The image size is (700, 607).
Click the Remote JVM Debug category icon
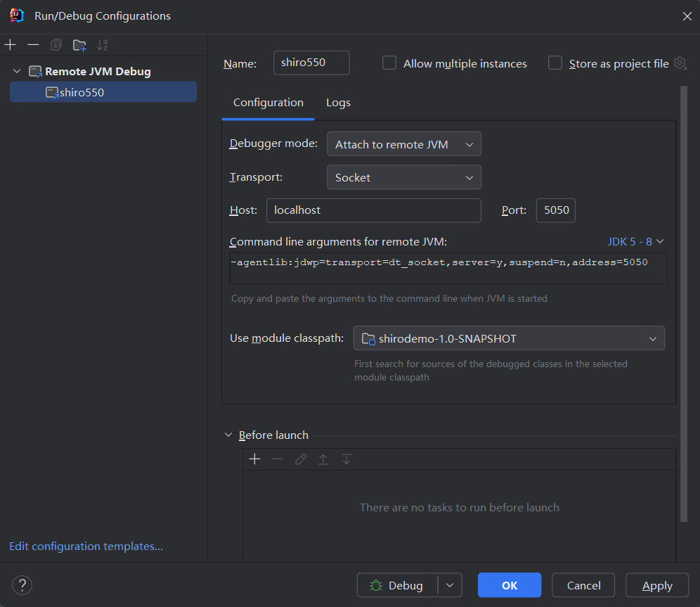click(x=35, y=72)
